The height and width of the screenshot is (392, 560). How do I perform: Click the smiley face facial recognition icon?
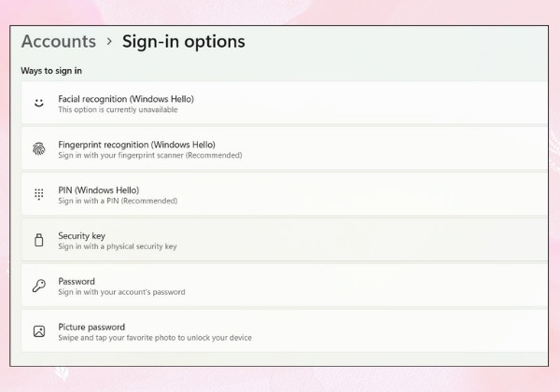tap(39, 103)
